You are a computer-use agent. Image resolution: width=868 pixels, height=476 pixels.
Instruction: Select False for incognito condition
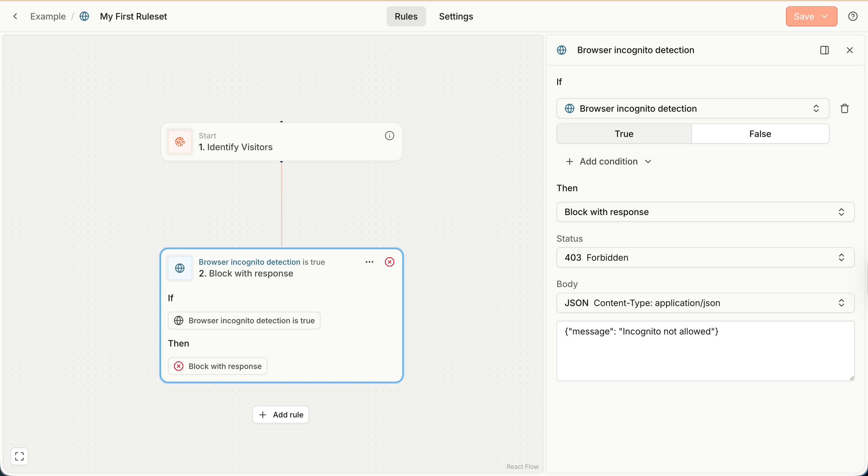click(x=760, y=134)
